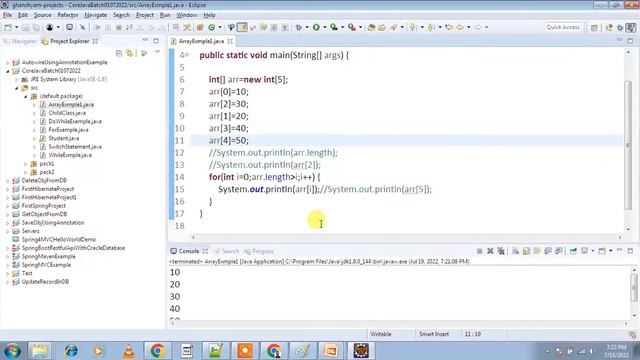Click Collapse All in Project Explorer
This screenshot has width=640, height=360.
[119, 53]
